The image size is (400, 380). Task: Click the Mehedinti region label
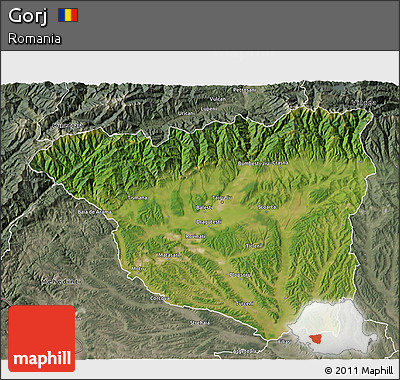pyautogui.click(x=62, y=281)
